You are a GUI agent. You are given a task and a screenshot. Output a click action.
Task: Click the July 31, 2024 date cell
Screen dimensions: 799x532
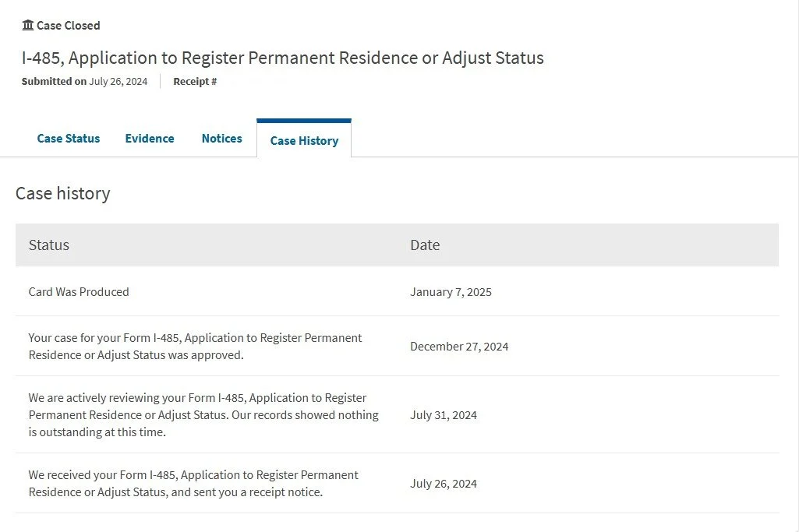[x=444, y=415]
